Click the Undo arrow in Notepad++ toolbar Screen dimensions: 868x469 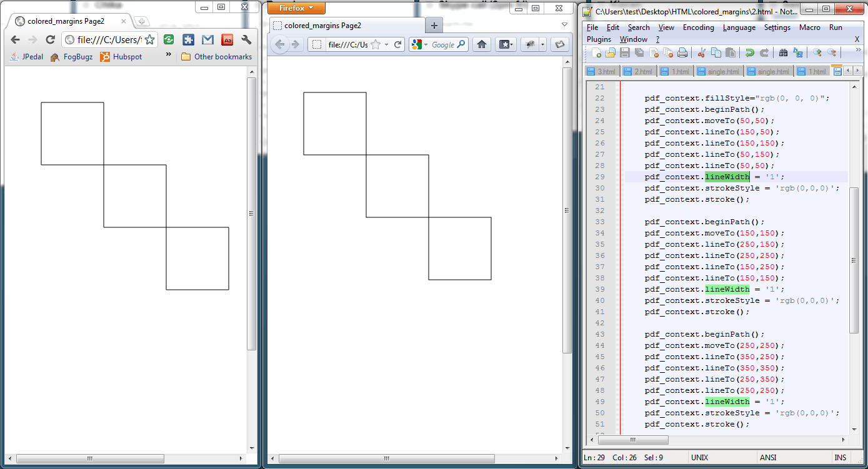point(750,53)
